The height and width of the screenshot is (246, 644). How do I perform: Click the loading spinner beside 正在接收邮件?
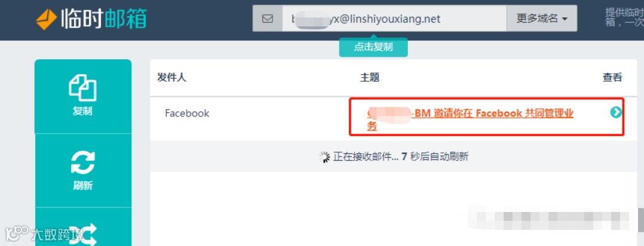click(x=325, y=156)
